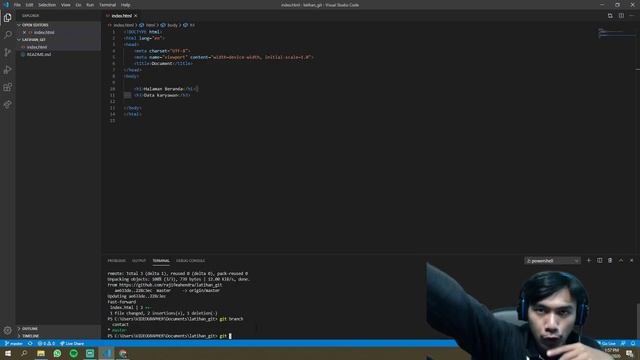Open the editor More Actions ellipsis
The width and height of the screenshot is (640, 360).
(632, 16)
